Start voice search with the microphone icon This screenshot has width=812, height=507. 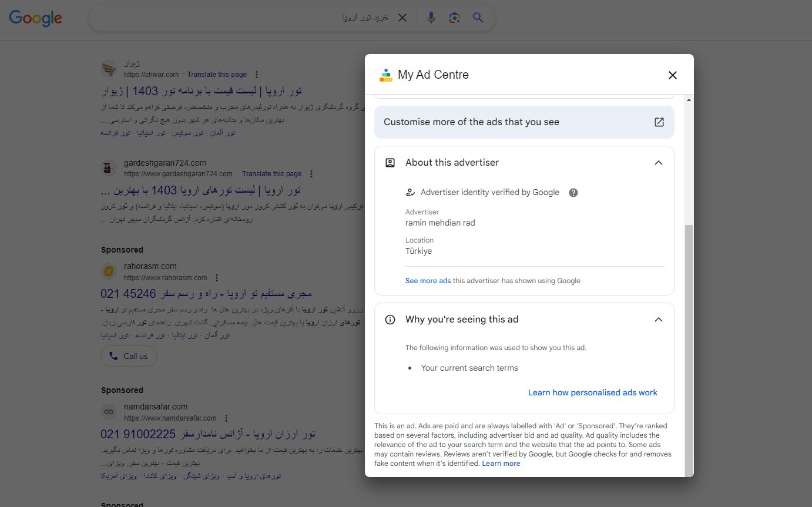[431, 18]
